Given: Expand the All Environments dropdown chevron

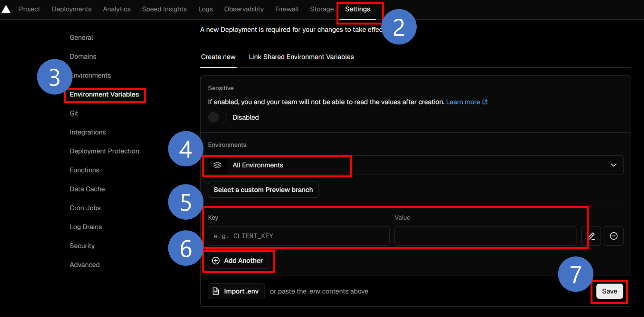Looking at the screenshot, I should coord(614,165).
